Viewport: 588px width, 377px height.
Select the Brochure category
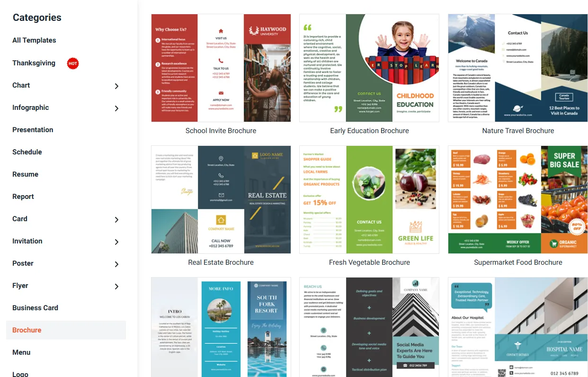click(27, 330)
